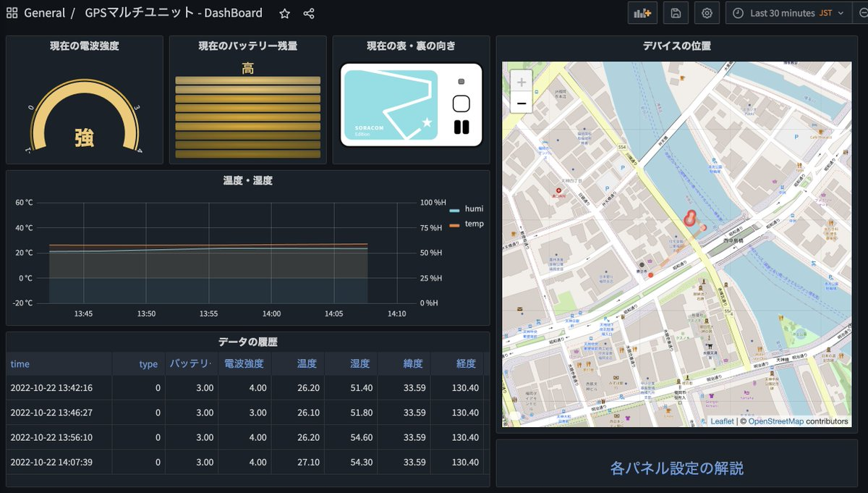Image resolution: width=868 pixels, height=493 pixels.
Task: Click the GPSマルチユニット - DashBoard title
Action: tap(174, 13)
